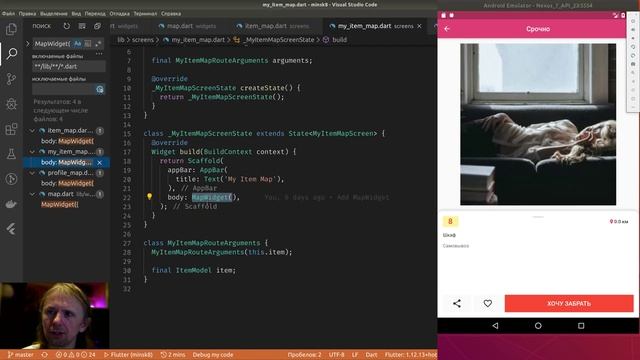
Task: Expand the replace field chevron
Action: point(28,43)
